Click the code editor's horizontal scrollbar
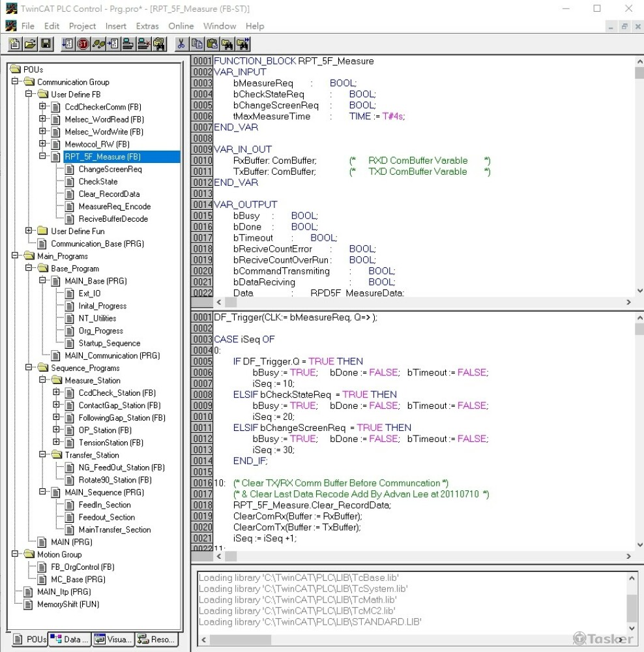The width and height of the screenshot is (644, 652). pos(417,556)
